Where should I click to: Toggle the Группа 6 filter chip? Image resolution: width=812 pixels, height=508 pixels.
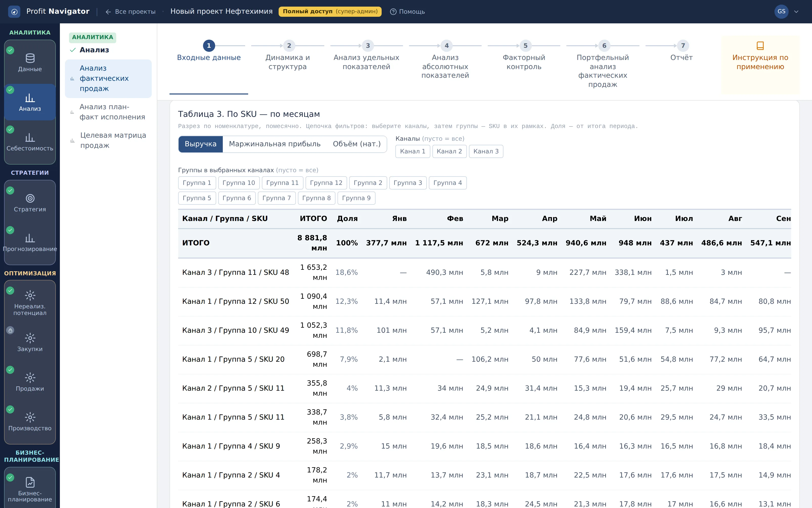click(236, 198)
